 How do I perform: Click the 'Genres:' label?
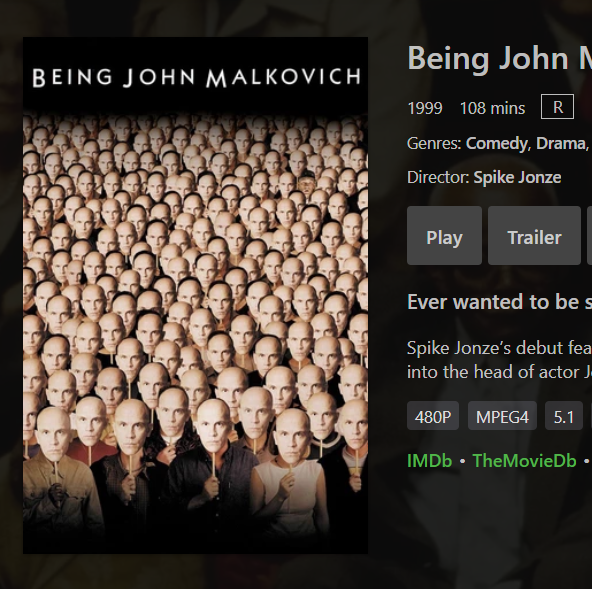(x=434, y=143)
